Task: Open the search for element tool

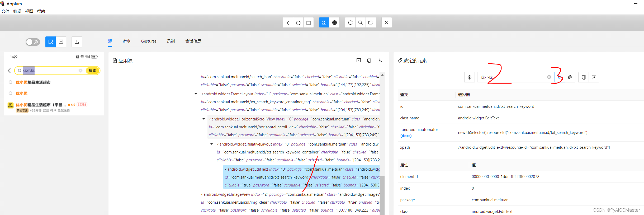Action: point(361,23)
